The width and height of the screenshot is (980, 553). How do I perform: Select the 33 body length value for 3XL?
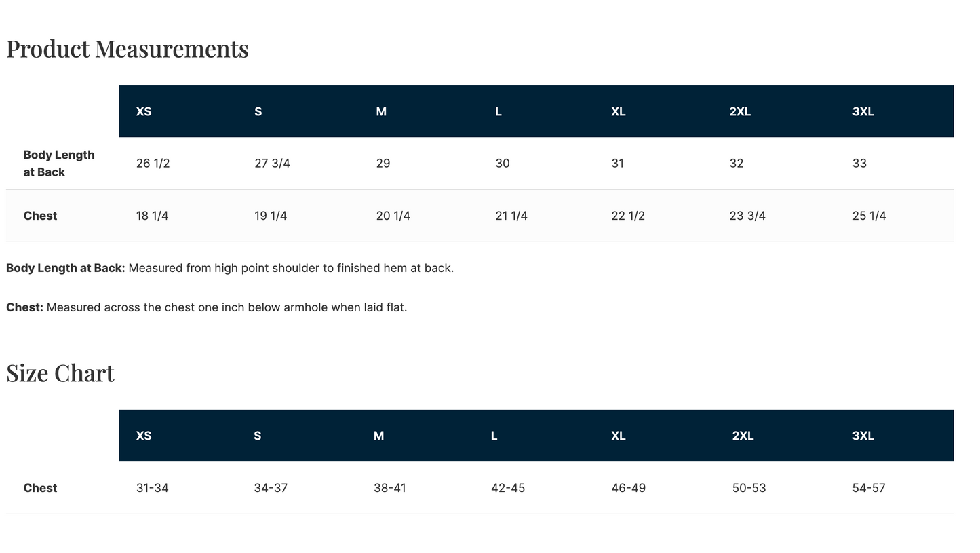(859, 164)
